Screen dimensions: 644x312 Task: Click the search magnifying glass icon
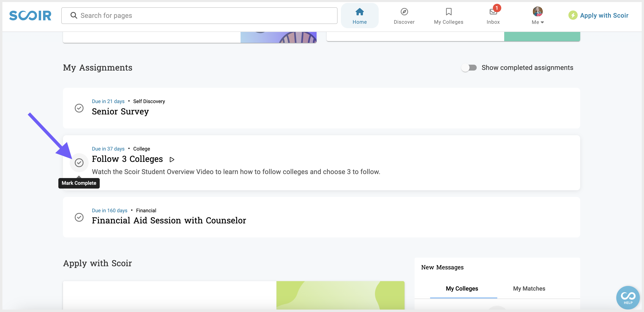74,15
